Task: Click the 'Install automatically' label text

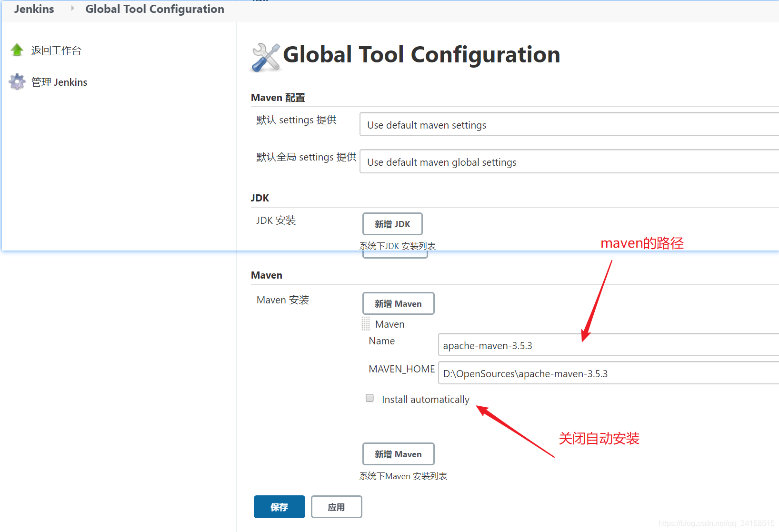Action: point(426,400)
